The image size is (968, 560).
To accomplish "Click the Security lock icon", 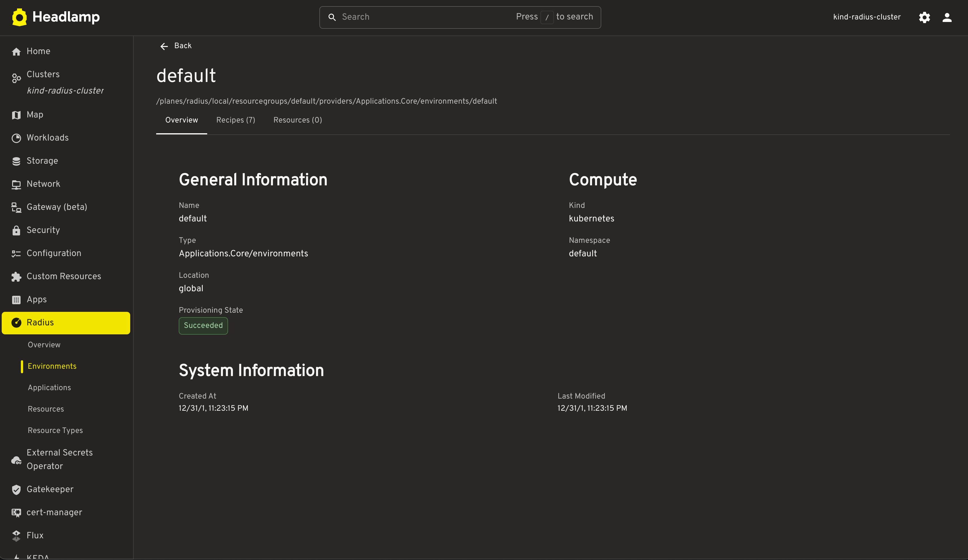I will [16, 230].
